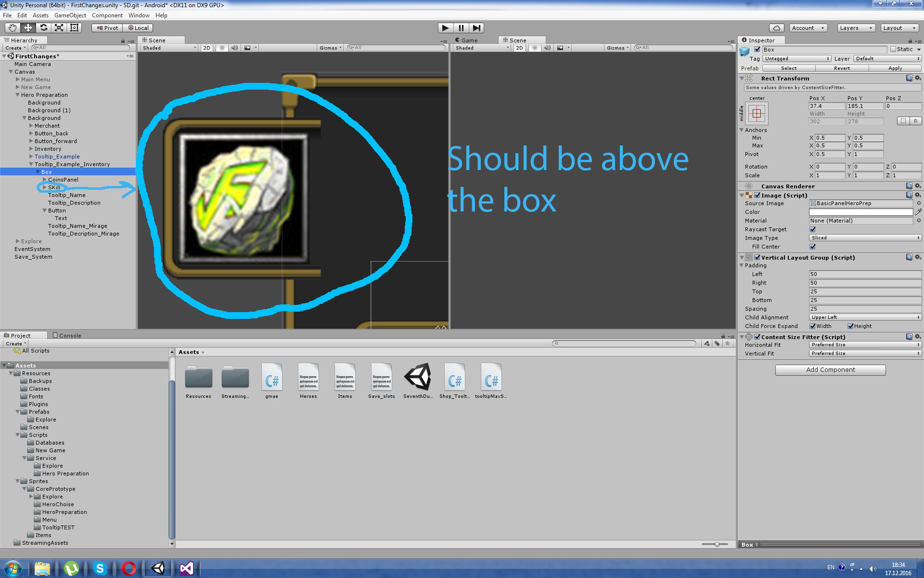Open Material object picker circle
Screen dimensions: 924x578
(x=919, y=221)
